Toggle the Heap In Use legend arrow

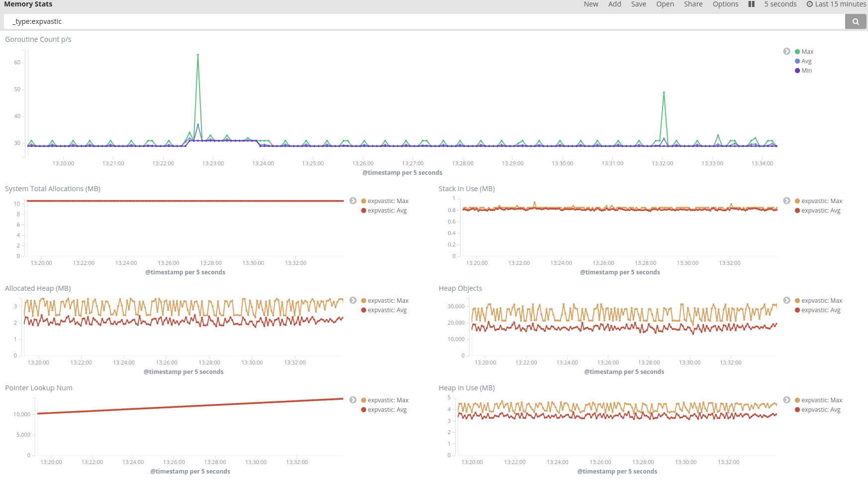pyautogui.click(x=786, y=400)
